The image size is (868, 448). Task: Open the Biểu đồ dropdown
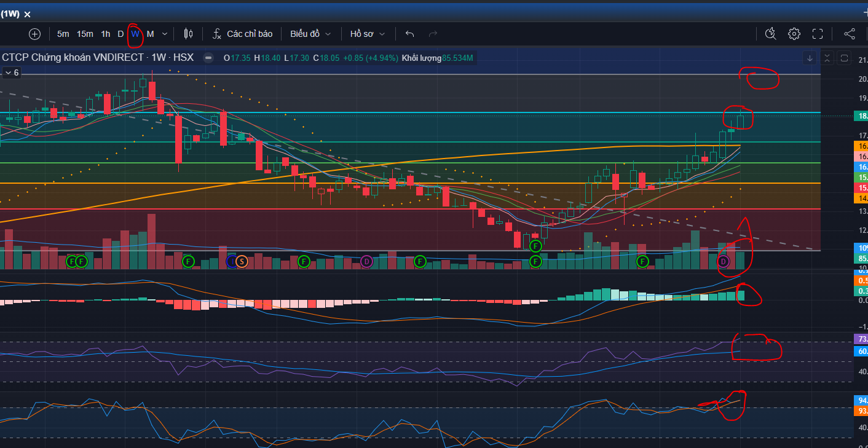(310, 34)
